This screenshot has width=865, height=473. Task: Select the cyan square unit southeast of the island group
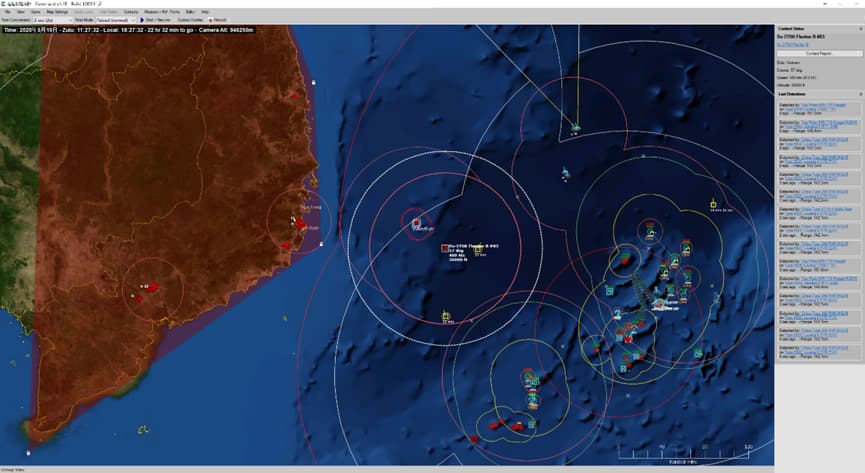(698, 353)
